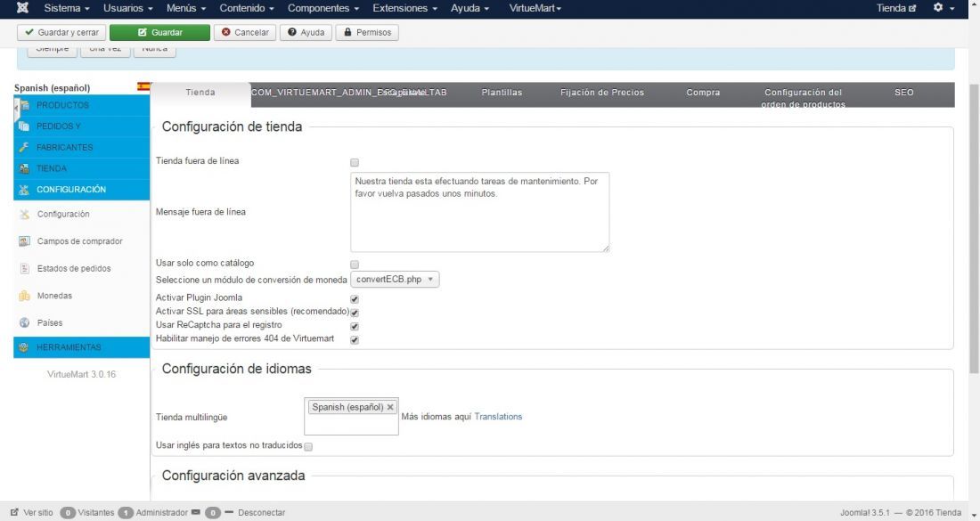Click the messages envelope icon in status bar

[x=196, y=512]
